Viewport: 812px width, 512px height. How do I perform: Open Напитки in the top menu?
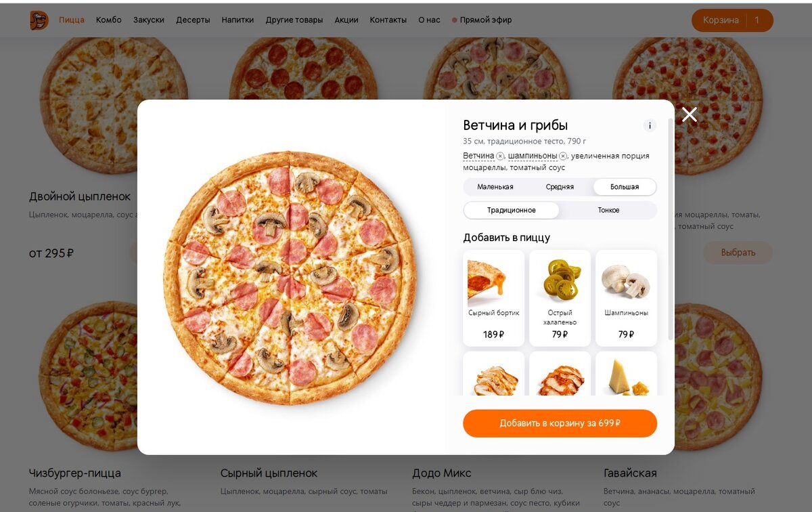click(238, 20)
